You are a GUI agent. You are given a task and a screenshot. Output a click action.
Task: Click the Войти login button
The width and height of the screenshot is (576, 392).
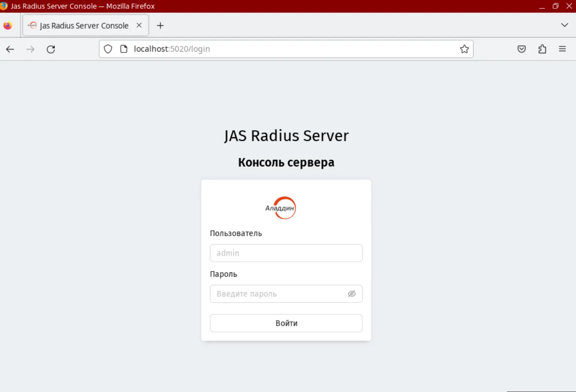click(x=286, y=323)
